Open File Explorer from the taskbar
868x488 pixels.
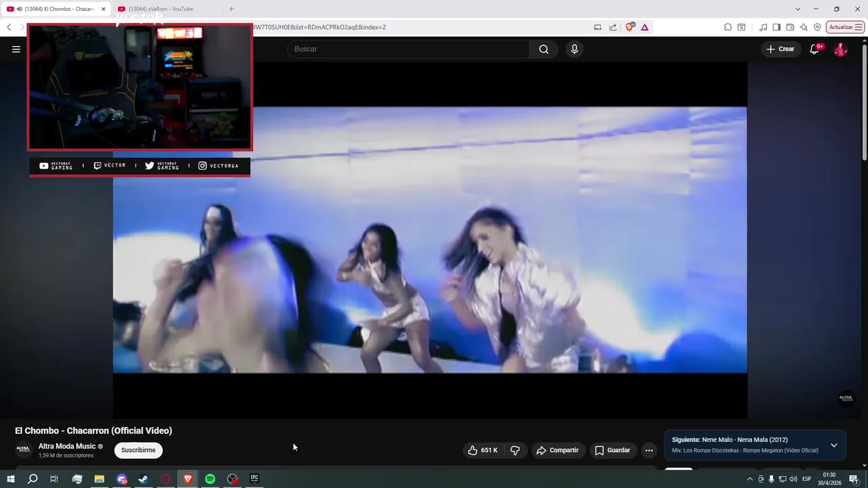[x=99, y=479]
